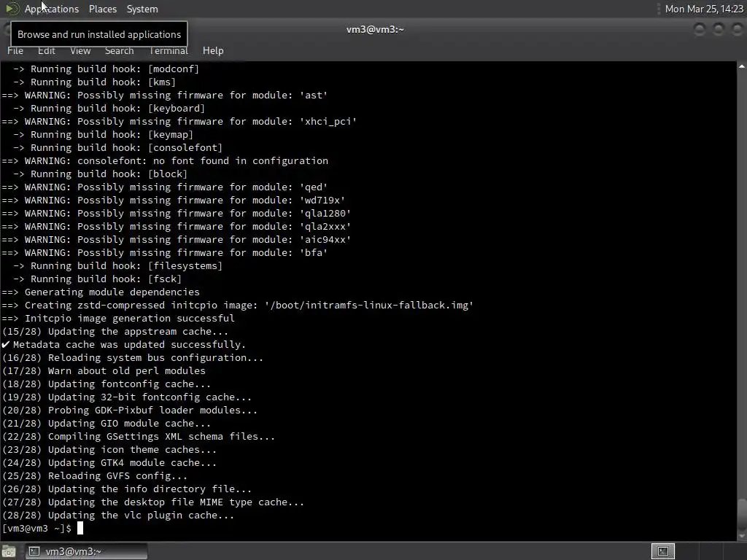The height and width of the screenshot is (560, 747).
Task: Close the terminal window
Action: 737,29
